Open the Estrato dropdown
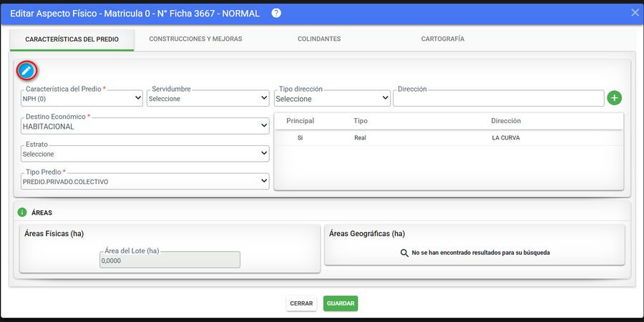This screenshot has height=322, width=644. [145, 154]
